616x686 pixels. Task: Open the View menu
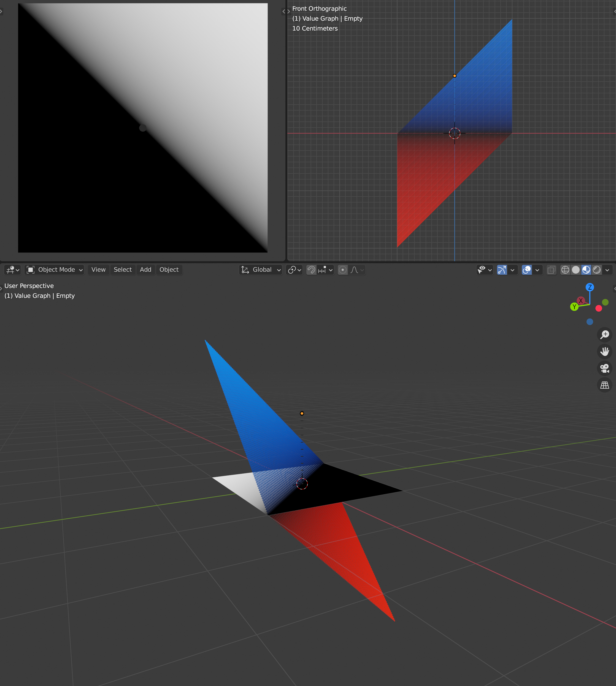pos(99,269)
